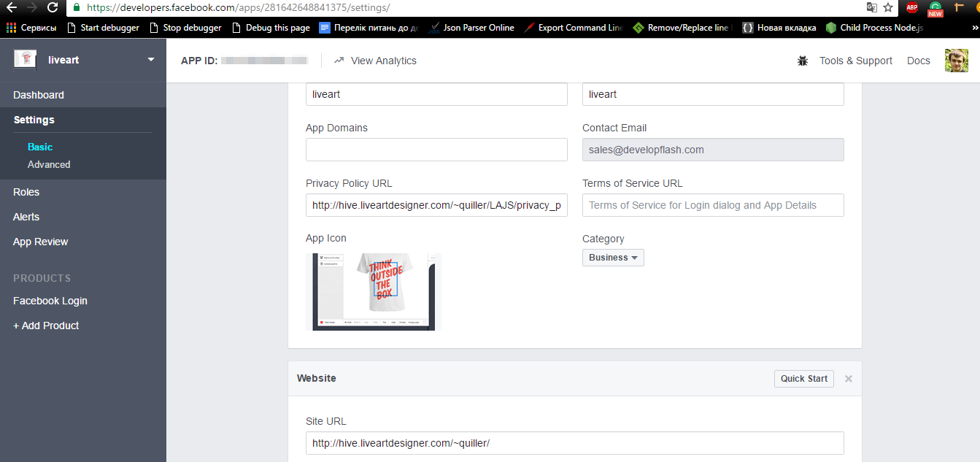Open the Start debugger bookmark

(103, 28)
